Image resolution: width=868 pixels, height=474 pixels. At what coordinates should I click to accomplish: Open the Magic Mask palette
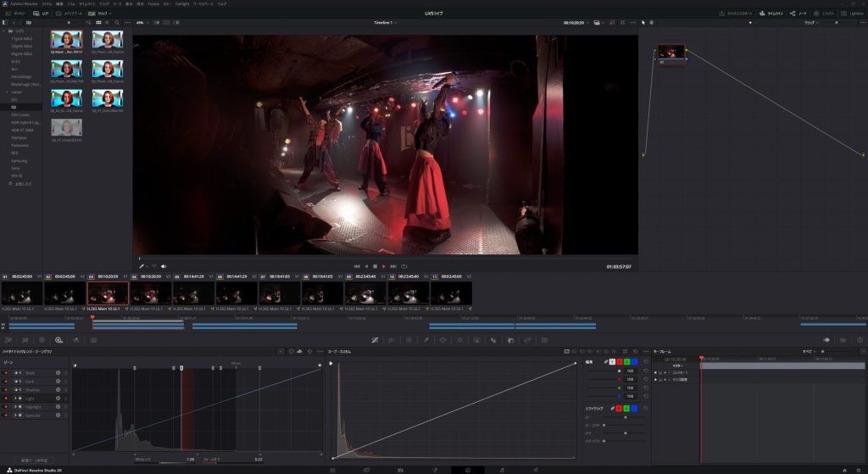[476, 340]
